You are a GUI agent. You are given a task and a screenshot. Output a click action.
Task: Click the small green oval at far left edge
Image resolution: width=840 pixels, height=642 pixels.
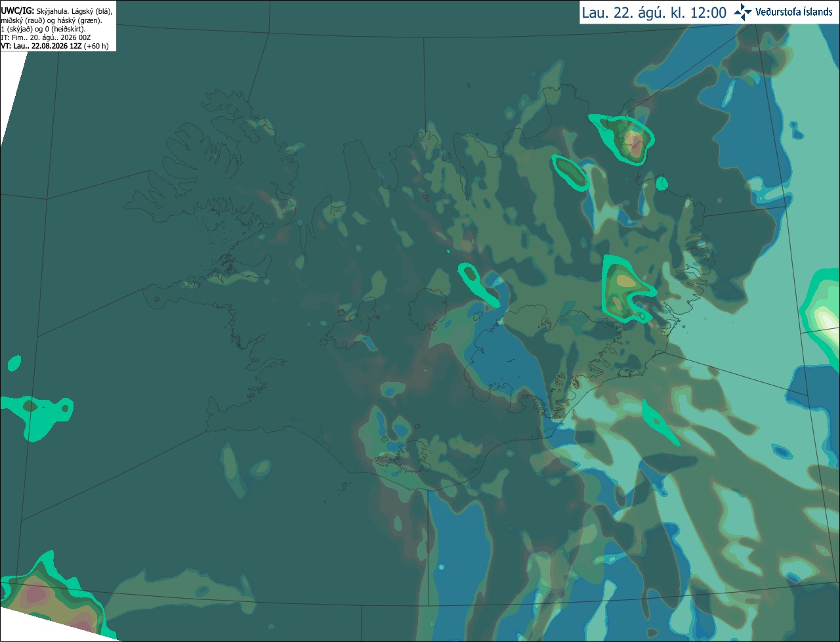[14, 363]
